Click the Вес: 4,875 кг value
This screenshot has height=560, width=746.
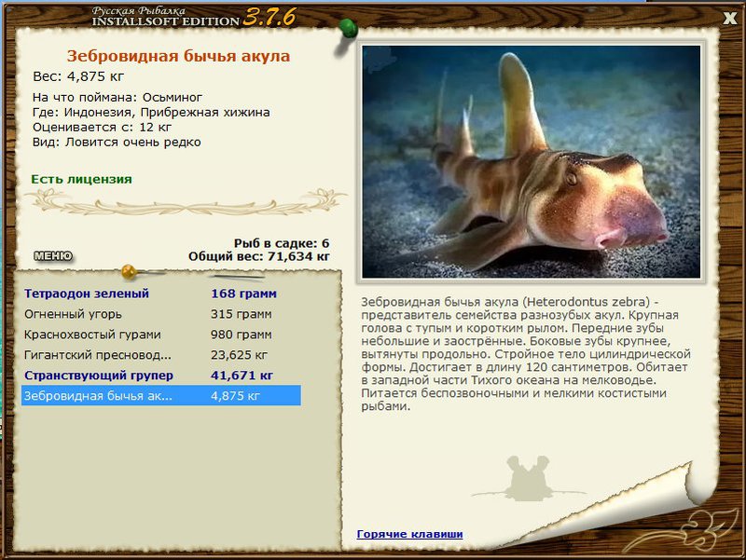coord(78,76)
